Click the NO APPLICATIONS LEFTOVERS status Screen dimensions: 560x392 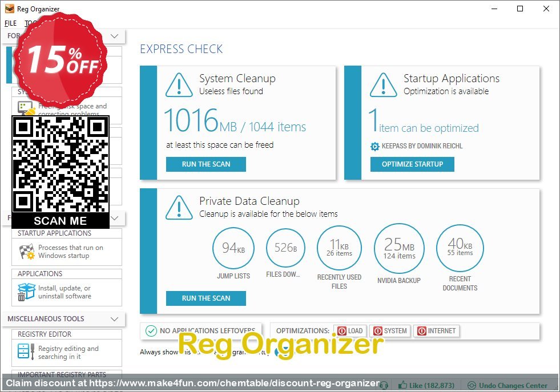[207, 331]
